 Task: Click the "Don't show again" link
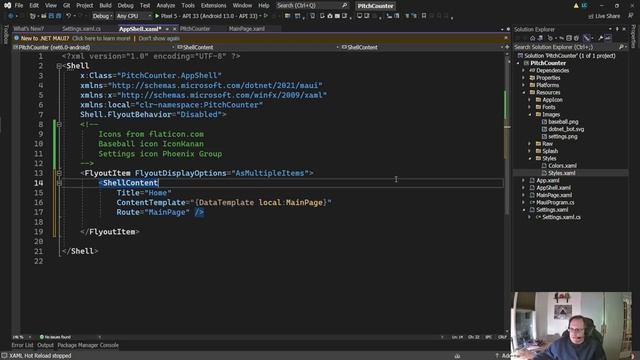click(159, 38)
